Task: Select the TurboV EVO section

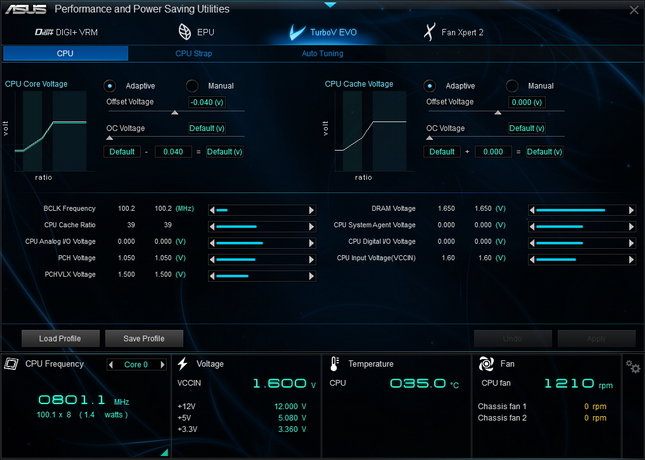Action: (x=323, y=32)
